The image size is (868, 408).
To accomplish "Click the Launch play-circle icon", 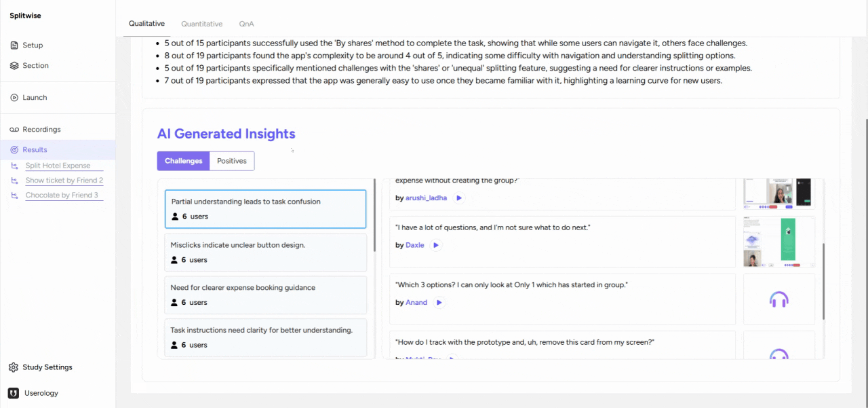I will coord(14,98).
